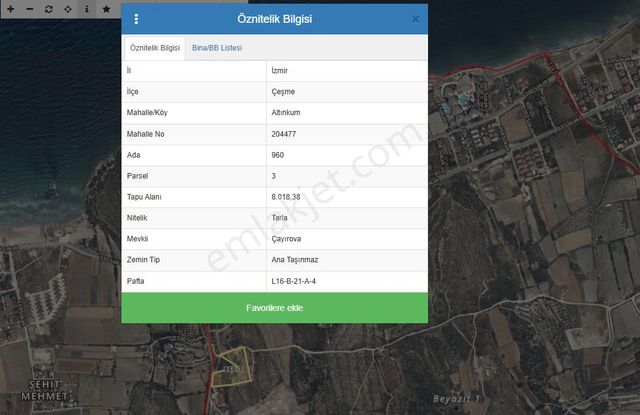Switch to the Bina/BB Listesi tab
The width and height of the screenshot is (640, 415).
[217, 48]
